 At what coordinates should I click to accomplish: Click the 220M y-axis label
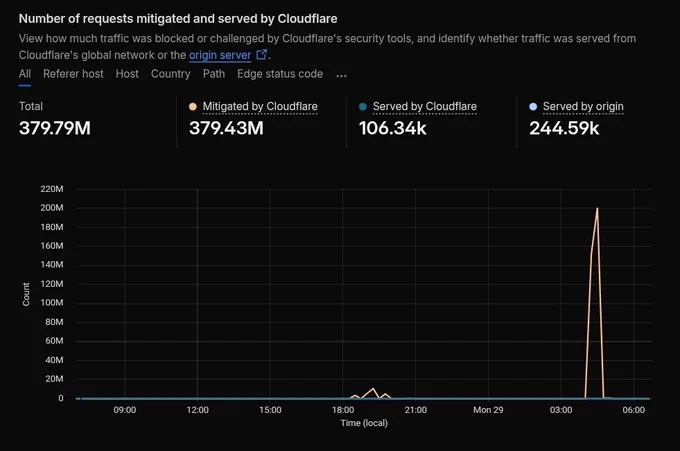pyautogui.click(x=52, y=189)
